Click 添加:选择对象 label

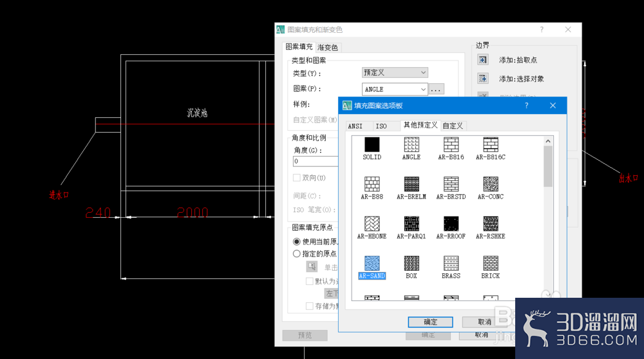522,79
